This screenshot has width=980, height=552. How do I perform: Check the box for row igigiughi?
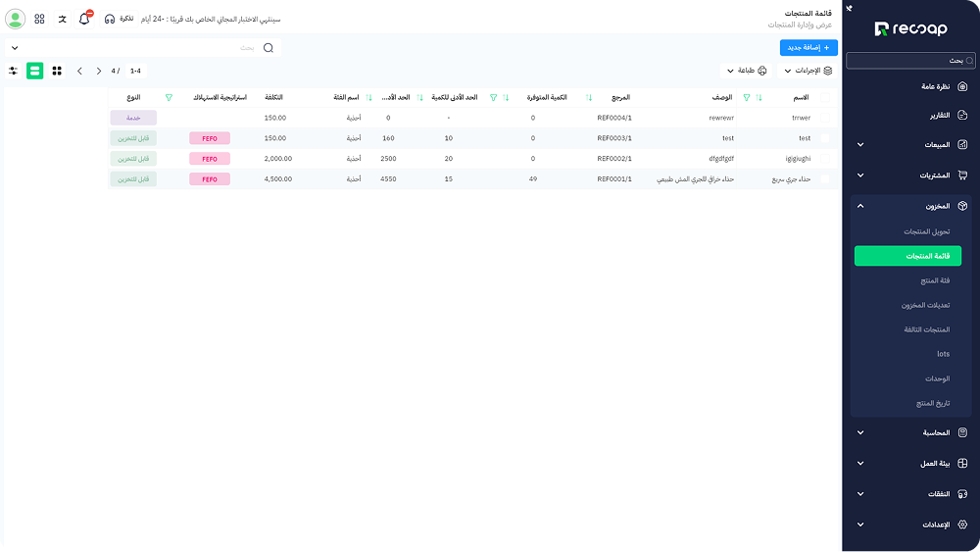pos(824,159)
